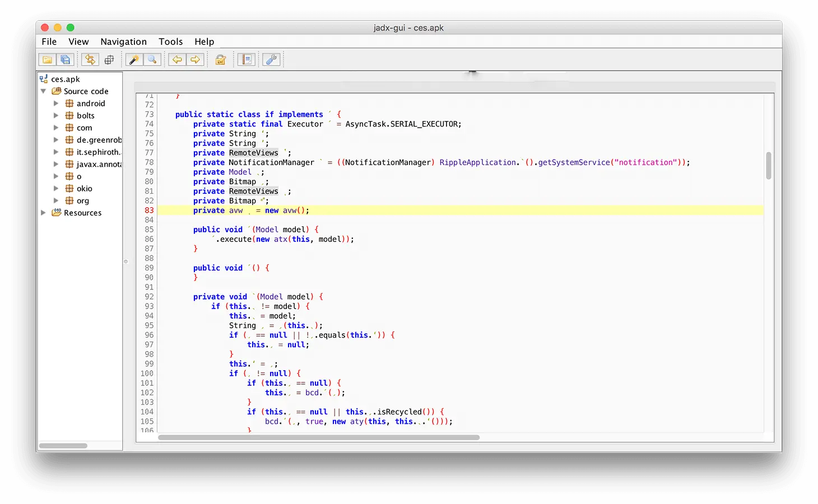
Task: Click 'isRecycled' call on line 104
Action: (x=399, y=412)
